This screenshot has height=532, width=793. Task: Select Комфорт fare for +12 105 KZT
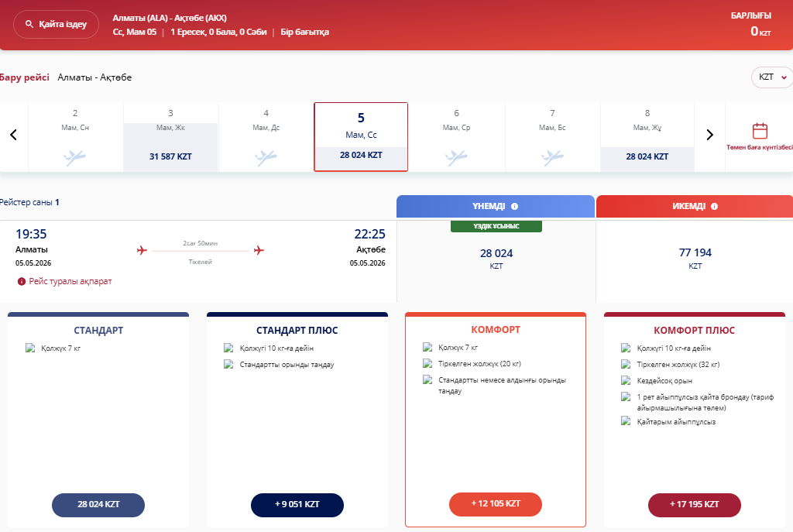point(496,504)
